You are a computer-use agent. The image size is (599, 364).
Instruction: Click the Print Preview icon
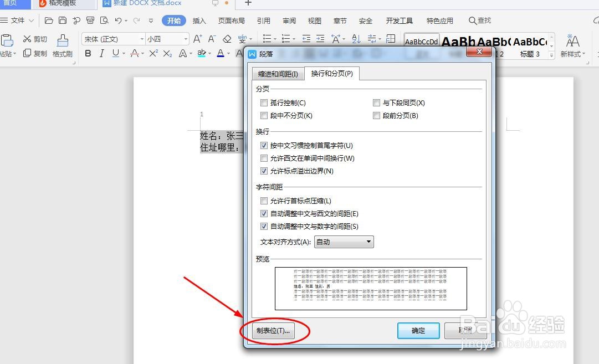pyautogui.click(x=104, y=20)
